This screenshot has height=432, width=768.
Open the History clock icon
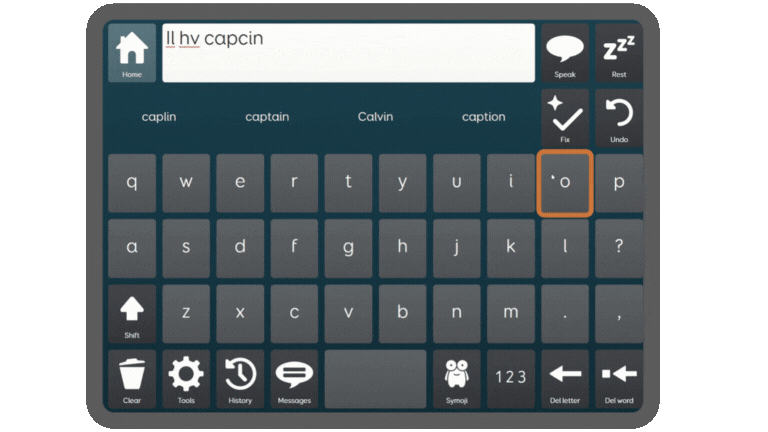click(240, 379)
